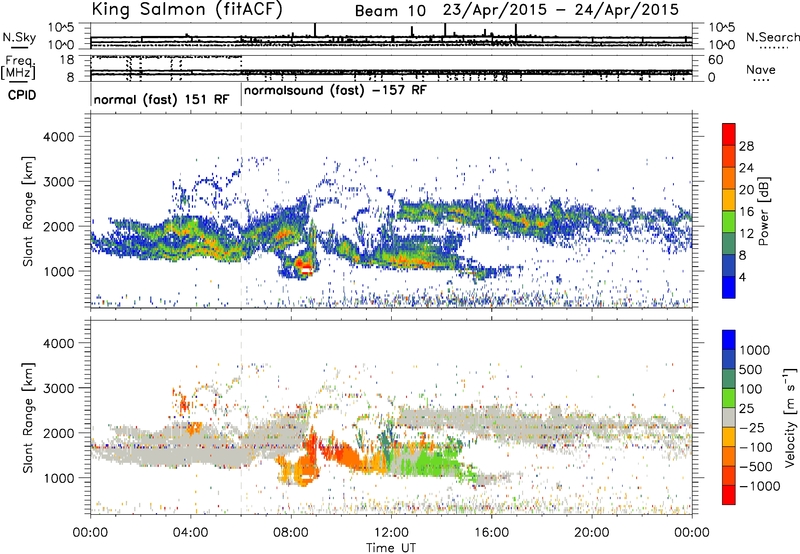Image resolution: width=800 pixels, height=554 pixels.
Task: Click the '12:00' time tick label
Action: coord(391,533)
